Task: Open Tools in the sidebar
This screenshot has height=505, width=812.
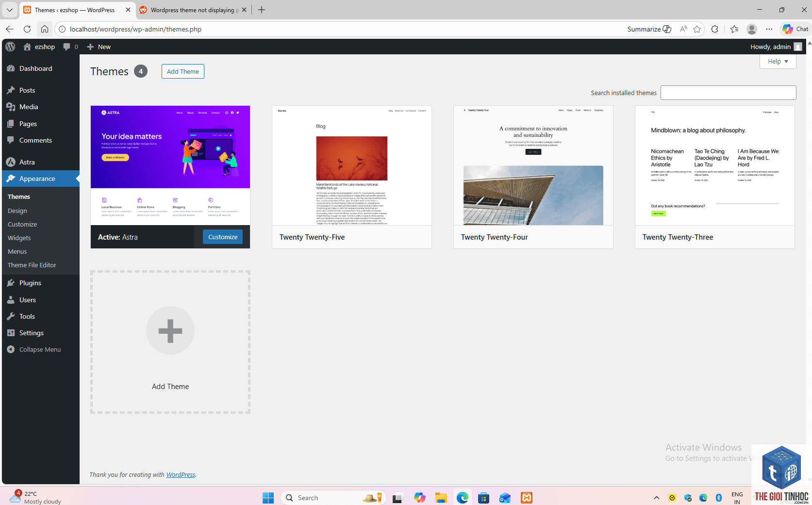Action: click(41, 316)
